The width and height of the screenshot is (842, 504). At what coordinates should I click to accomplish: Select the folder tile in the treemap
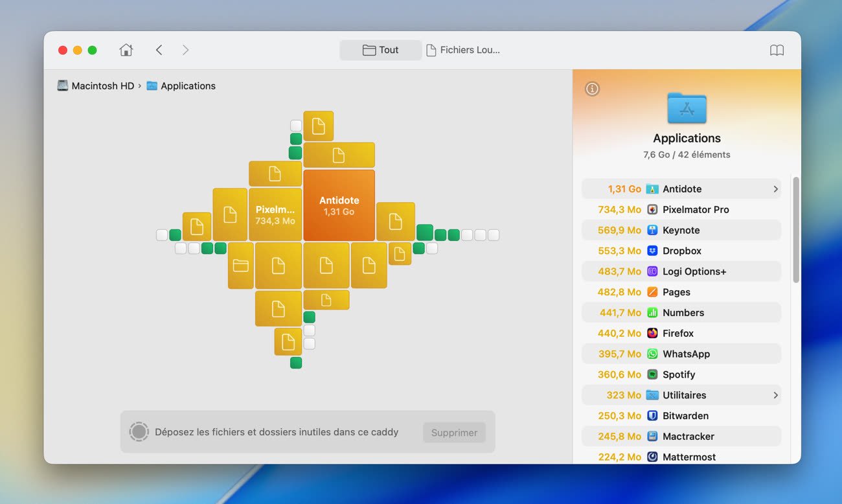(x=240, y=266)
